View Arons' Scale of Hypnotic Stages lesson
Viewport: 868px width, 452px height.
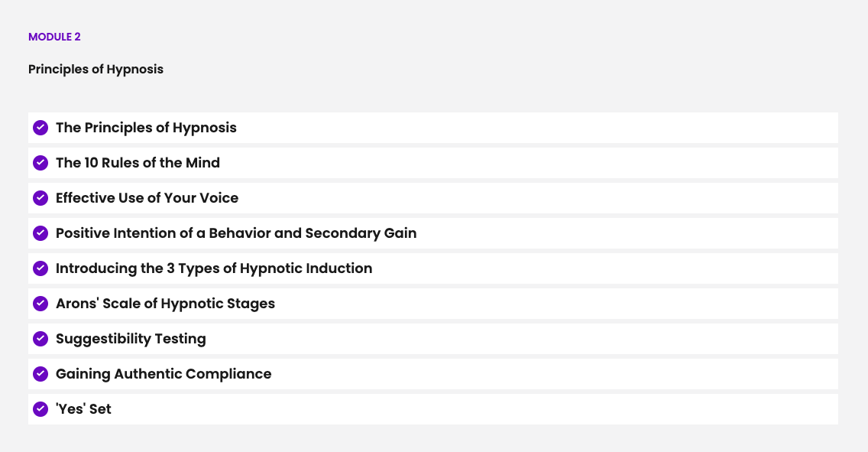pyautogui.click(x=165, y=304)
